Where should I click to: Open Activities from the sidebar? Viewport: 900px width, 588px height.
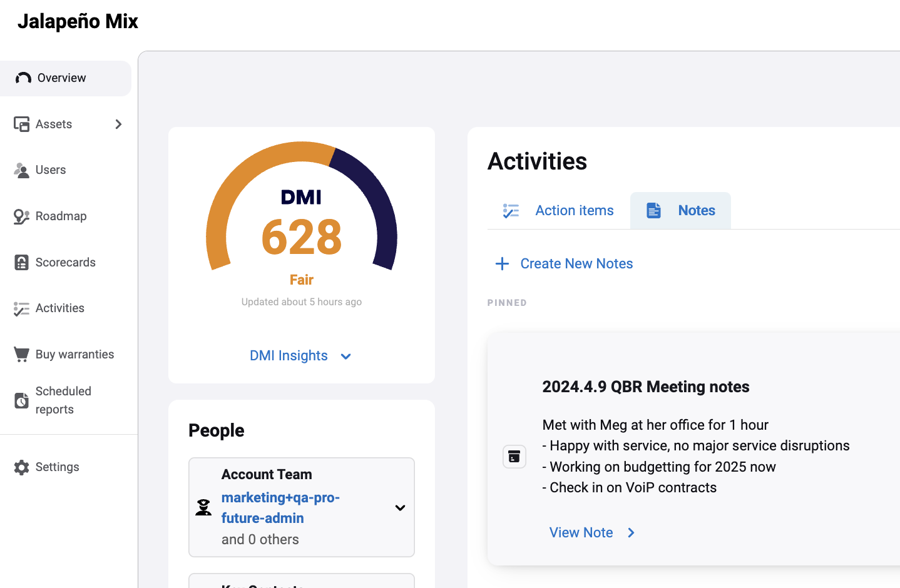click(x=66, y=308)
